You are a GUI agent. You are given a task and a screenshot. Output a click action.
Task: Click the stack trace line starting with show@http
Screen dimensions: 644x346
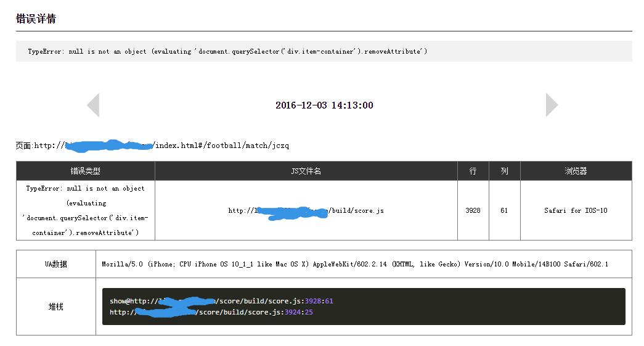click(221, 301)
